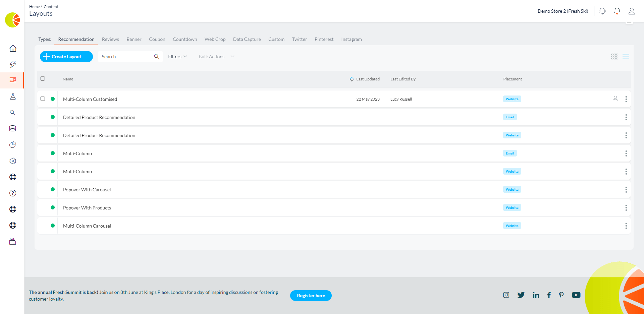
Task: Open the options menu for Email Detailed Product Recommendation
Action: click(626, 117)
